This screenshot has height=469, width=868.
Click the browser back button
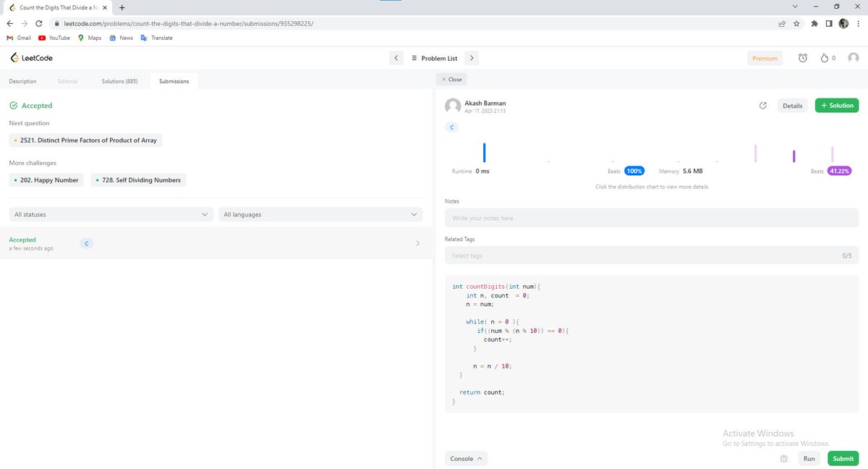pyautogui.click(x=9, y=23)
